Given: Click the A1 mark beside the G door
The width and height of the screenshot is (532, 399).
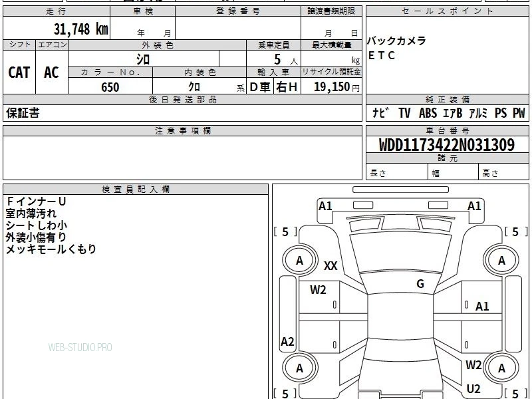Looking at the screenshot, I should 482,307.
